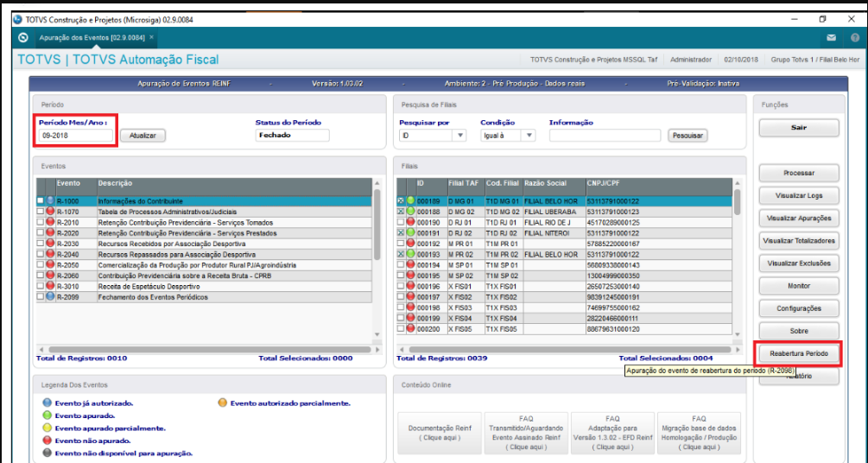Uncheck the branch 000188 checkbox
This screenshot has height=463, width=868.
(401, 212)
